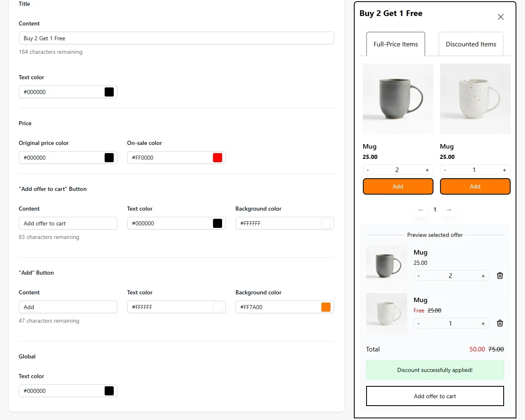Screen dimensions: 525x420
Task: Remove free speckled Mug via trash icon
Action: [x=500, y=323]
